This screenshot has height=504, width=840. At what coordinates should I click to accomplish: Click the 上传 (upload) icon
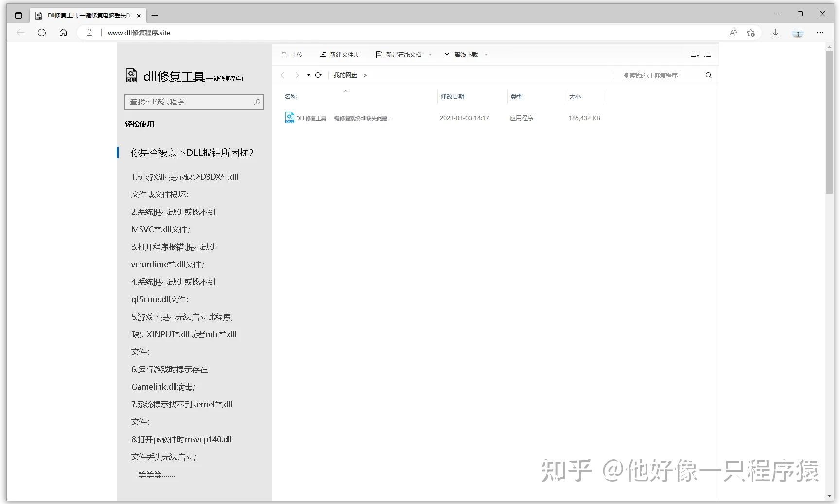tap(284, 54)
